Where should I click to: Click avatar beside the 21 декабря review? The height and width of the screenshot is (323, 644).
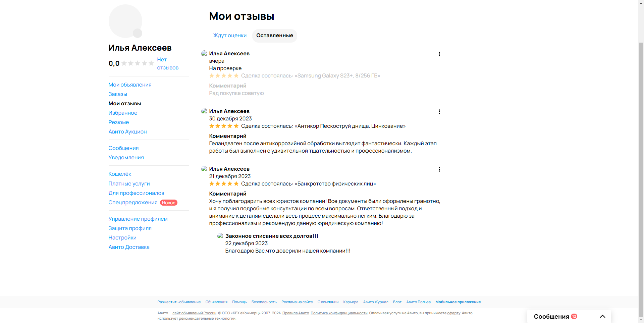[x=204, y=169]
